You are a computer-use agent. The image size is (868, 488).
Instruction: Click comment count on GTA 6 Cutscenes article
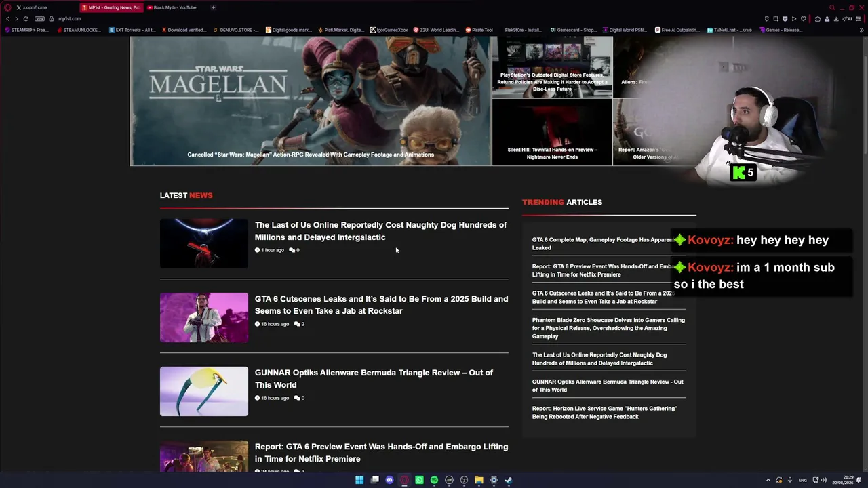coord(298,324)
